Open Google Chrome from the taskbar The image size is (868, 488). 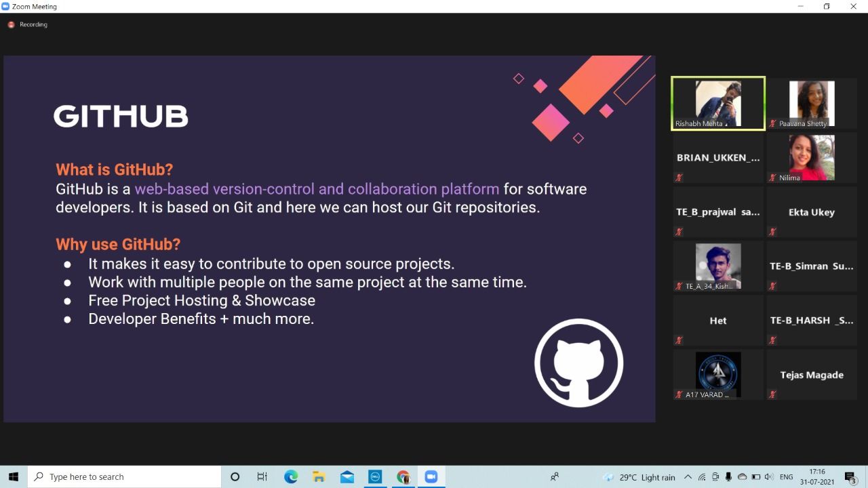403,477
